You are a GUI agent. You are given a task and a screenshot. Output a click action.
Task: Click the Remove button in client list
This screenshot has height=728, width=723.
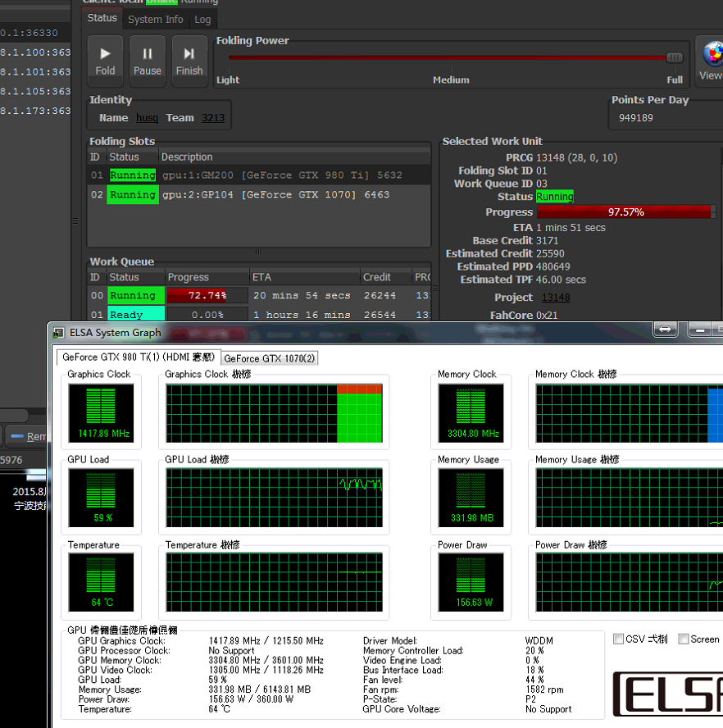27,436
